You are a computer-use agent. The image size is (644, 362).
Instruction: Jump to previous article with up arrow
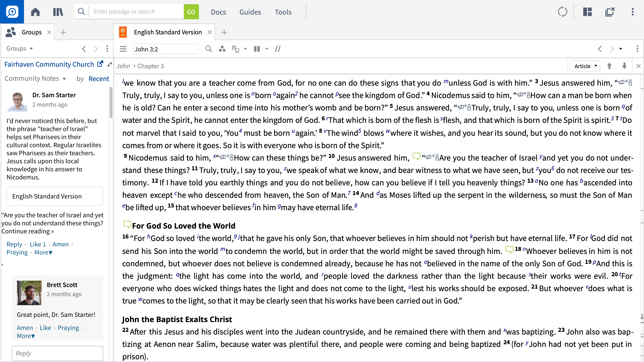[x=609, y=66]
